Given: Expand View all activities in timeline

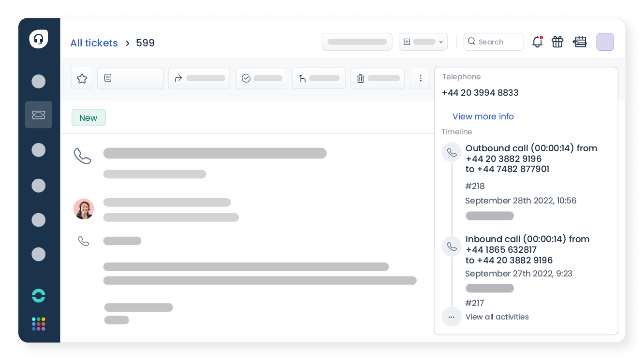Looking at the screenshot, I should tap(497, 317).
